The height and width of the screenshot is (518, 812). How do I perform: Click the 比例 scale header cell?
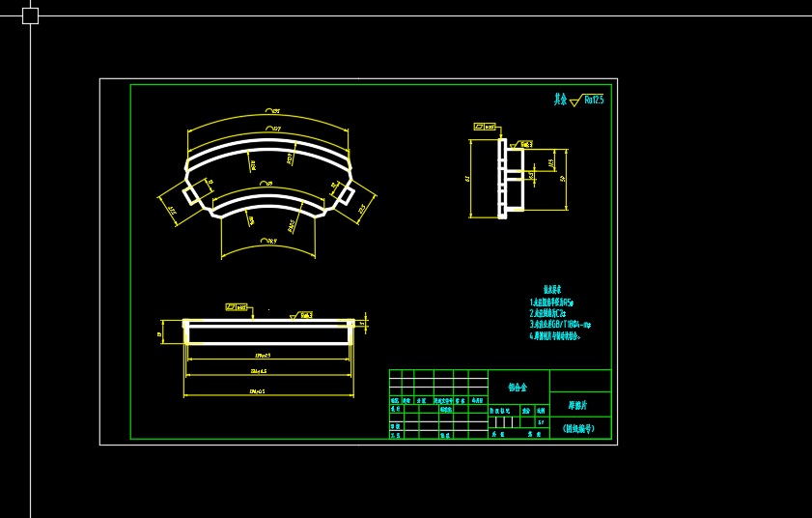(541, 411)
